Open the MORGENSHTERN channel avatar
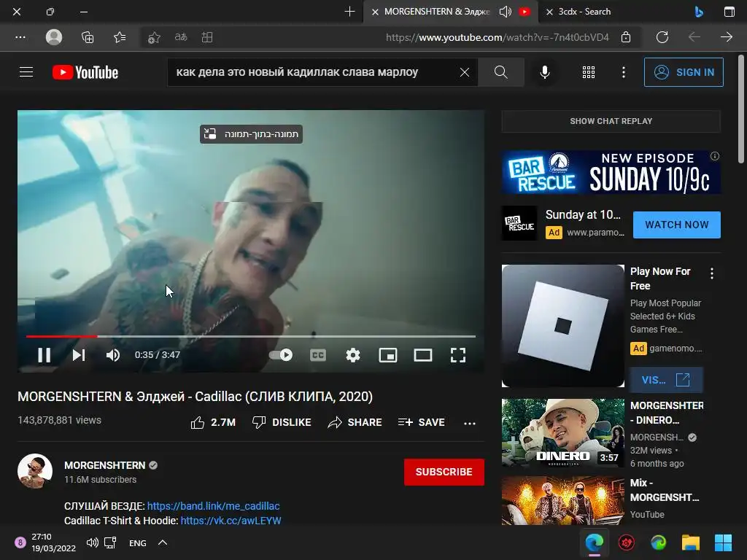Screen dimensions: 747x560 (35, 470)
